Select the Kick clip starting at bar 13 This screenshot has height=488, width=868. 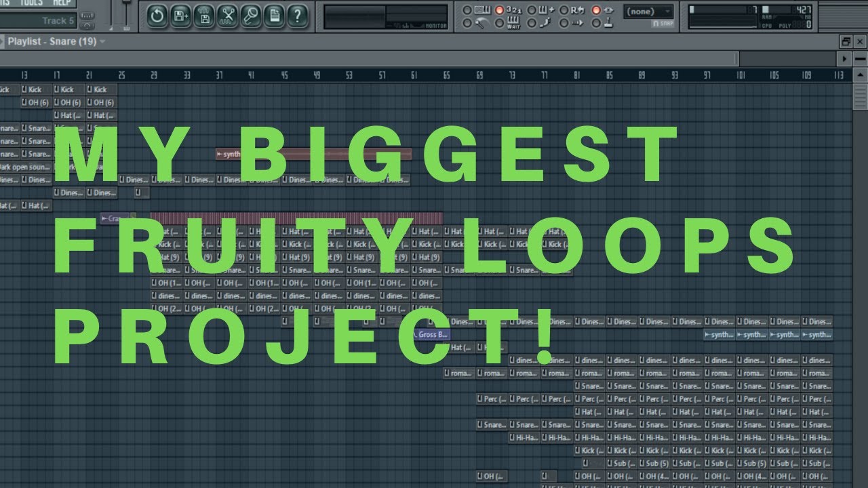coord(36,89)
